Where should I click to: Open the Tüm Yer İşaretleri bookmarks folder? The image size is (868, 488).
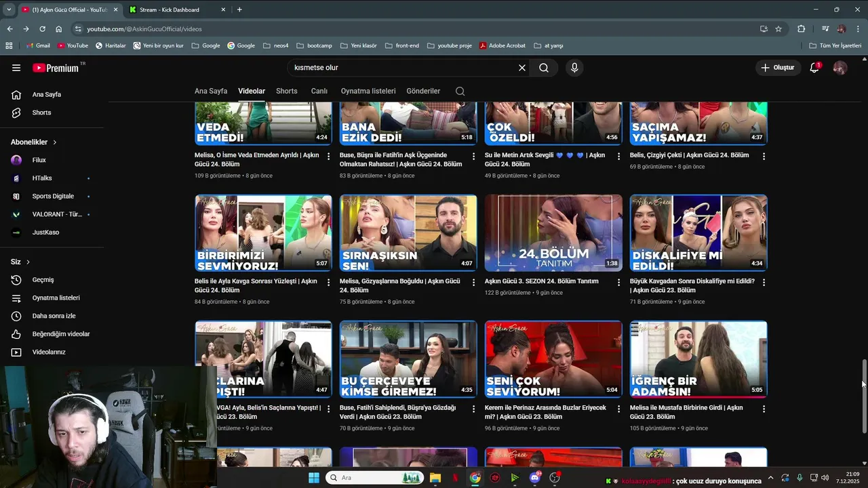(835, 45)
